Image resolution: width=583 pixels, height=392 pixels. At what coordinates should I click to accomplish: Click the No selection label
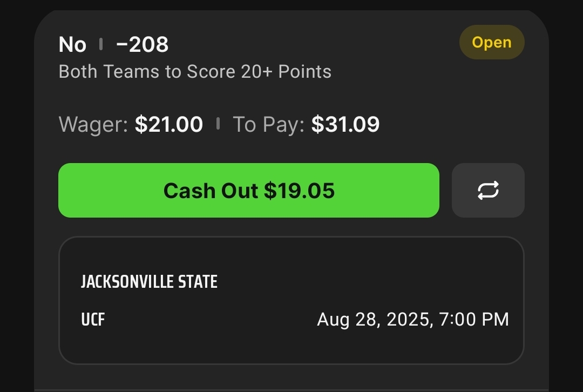pyautogui.click(x=72, y=45)
